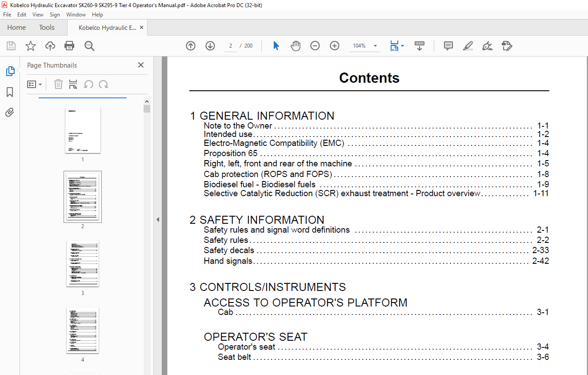Bookmark this file with the star icon
The width and height of the screenshot is (588, 375).
(x=30, y=46)
